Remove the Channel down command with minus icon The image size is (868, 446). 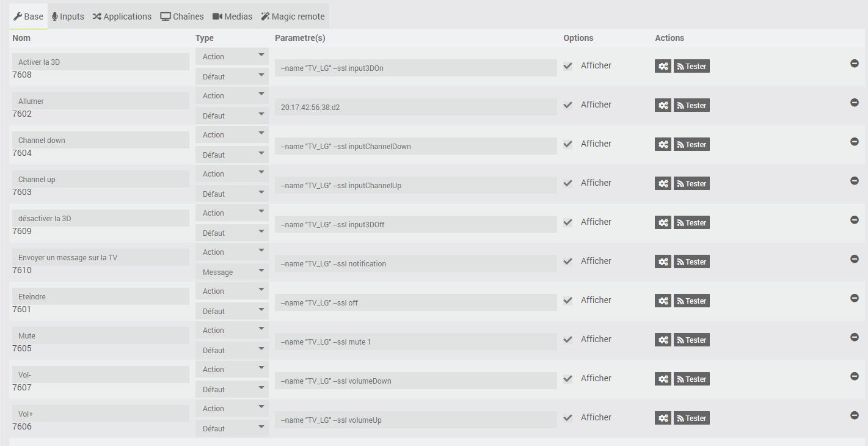coord(855,142)
